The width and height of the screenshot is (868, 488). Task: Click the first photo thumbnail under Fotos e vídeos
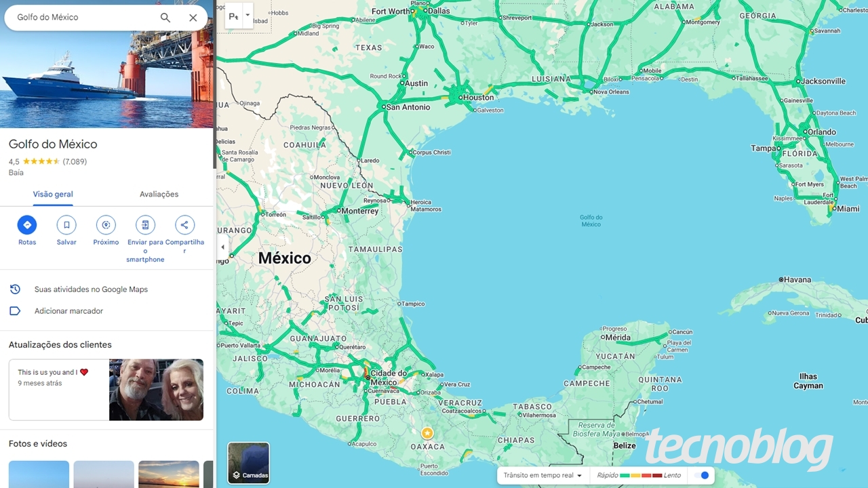coord(39,474)
